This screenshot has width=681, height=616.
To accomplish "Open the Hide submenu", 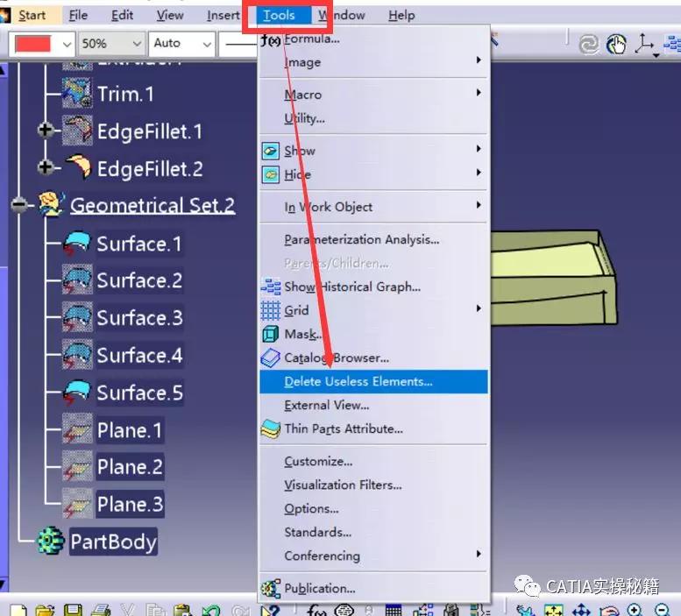I will pyautogui.click(x=373, y=174).
